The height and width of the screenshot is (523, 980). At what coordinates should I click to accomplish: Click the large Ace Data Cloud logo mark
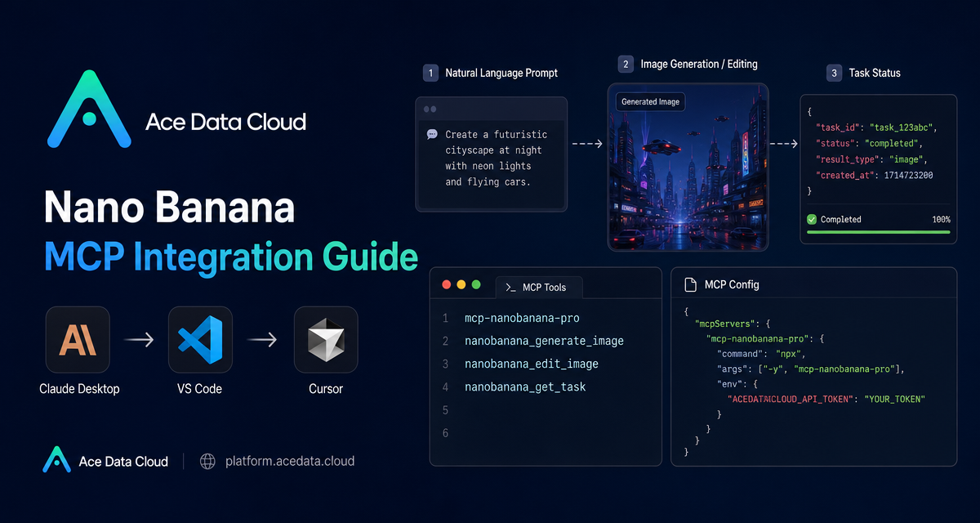[x=89, y=110]
